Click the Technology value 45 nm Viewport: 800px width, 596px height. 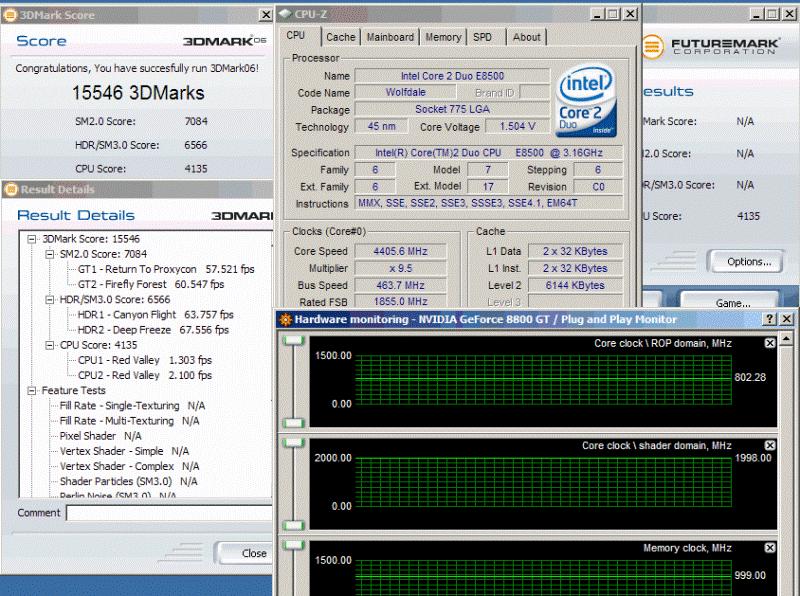pyautogui.click(x=381, y=126)
